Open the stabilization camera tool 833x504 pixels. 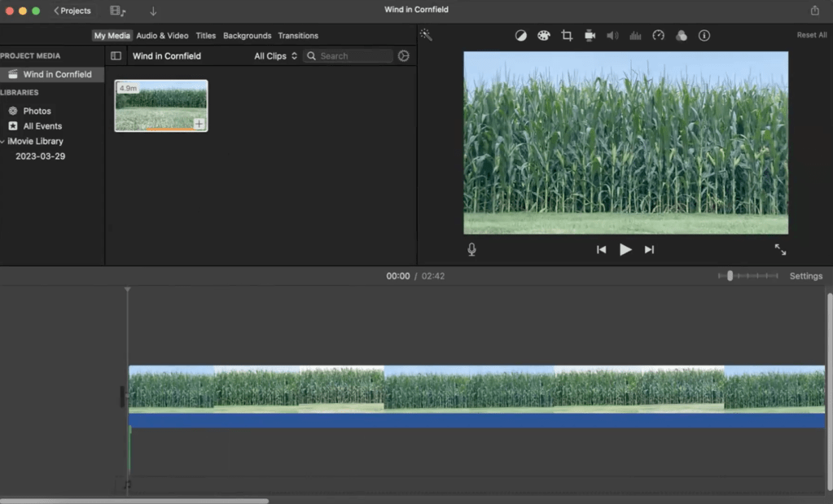pyautogui.click(x=590, y=36)
